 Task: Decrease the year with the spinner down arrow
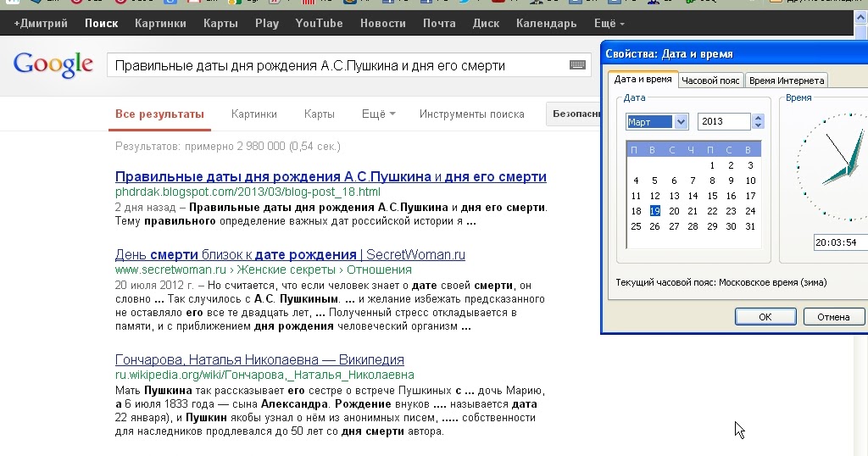pyautogui.click(x=759, y=125)
